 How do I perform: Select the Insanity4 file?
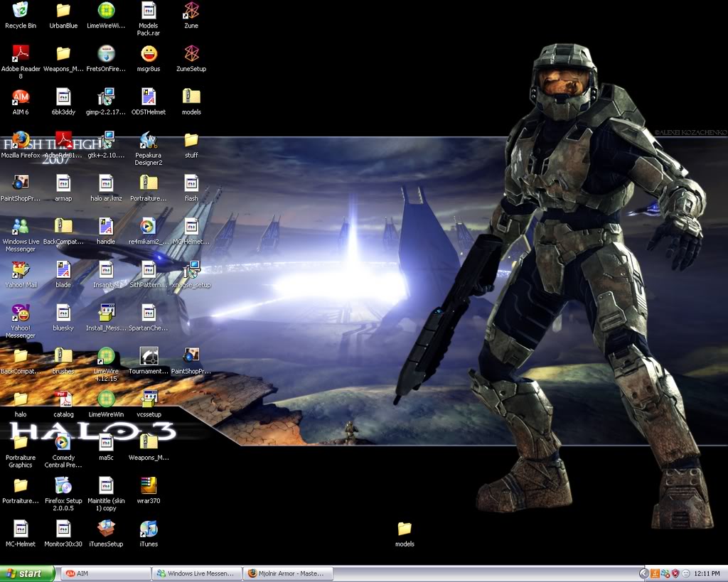[106, 269]
